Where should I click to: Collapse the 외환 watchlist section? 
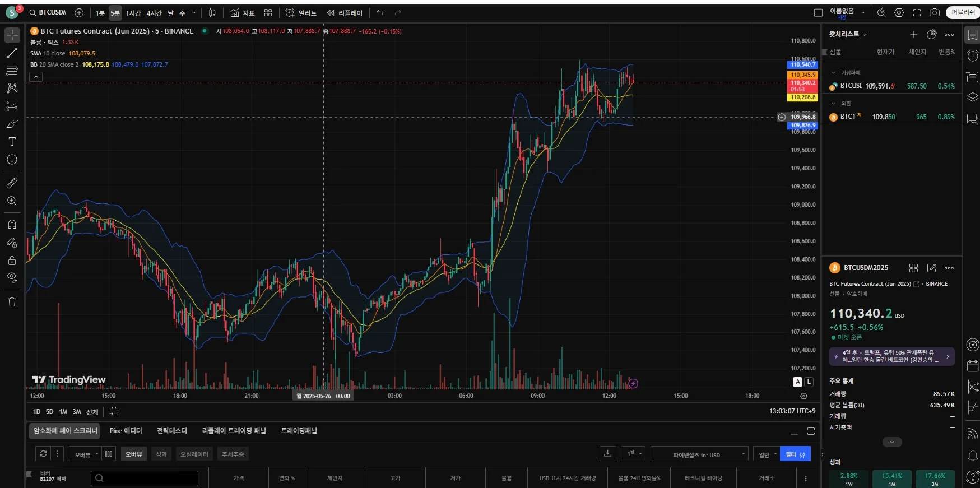[x=833, y=103]
